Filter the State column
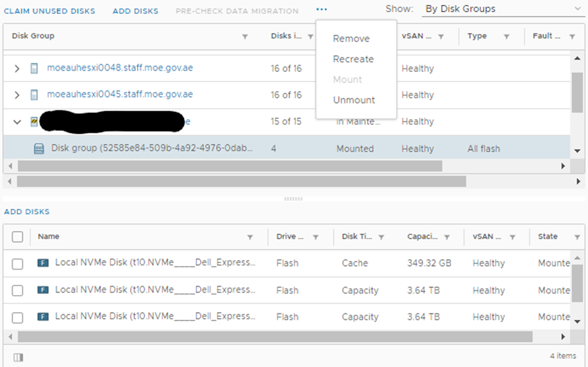Image resolution: width=588 pixels, height=367 pixels. (578, 237)
